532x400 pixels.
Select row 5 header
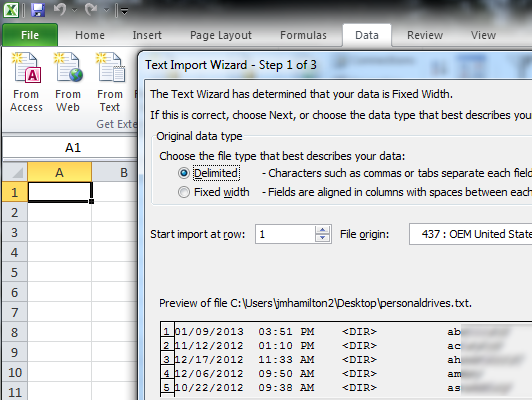(15, 272)
